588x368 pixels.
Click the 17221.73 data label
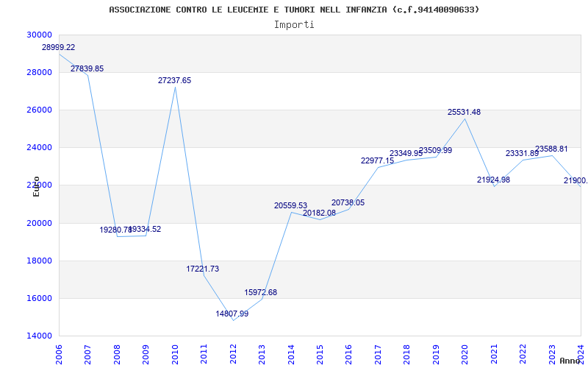click(x=203, y=269)
